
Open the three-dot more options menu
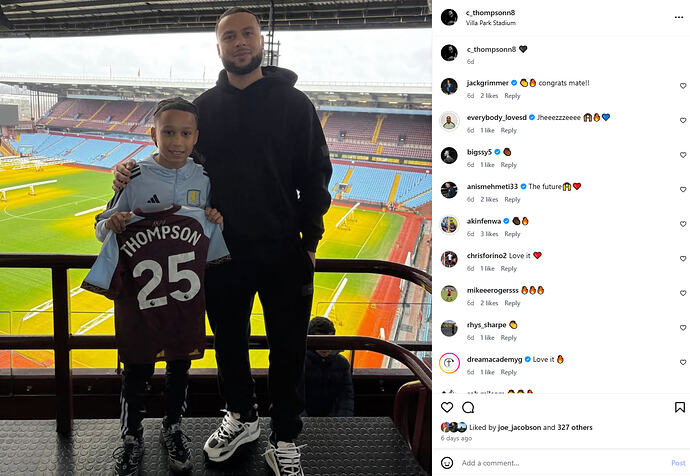[x=678, y=17]
